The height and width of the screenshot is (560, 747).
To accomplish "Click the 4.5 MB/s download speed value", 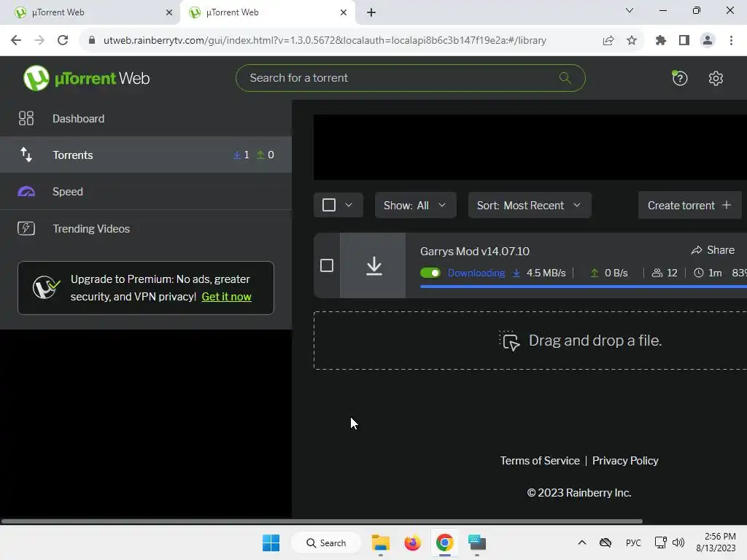I will click(546, 273).
